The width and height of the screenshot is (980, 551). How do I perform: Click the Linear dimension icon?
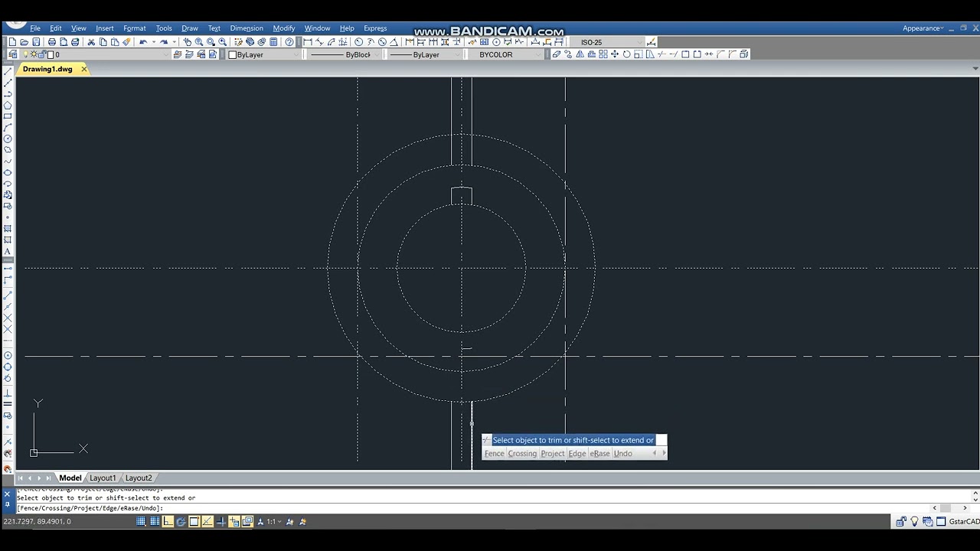click(307, 42)
